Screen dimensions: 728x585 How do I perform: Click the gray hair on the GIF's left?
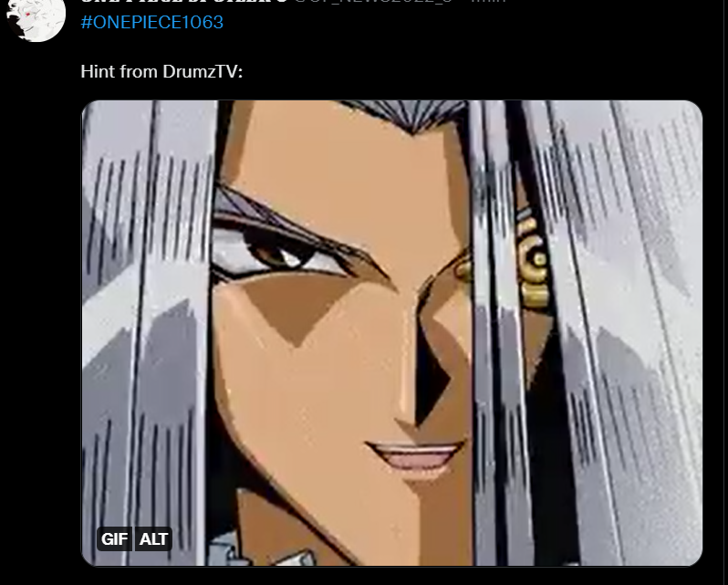144,325
